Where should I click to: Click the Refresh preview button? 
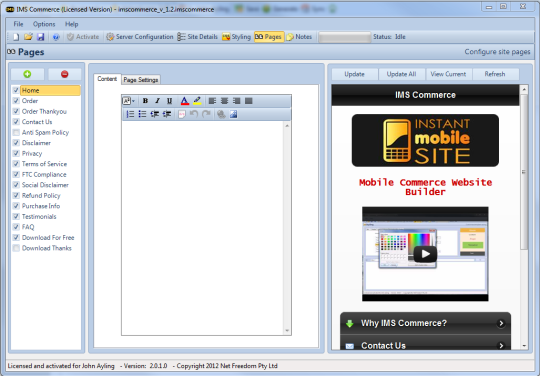(495, 74)
